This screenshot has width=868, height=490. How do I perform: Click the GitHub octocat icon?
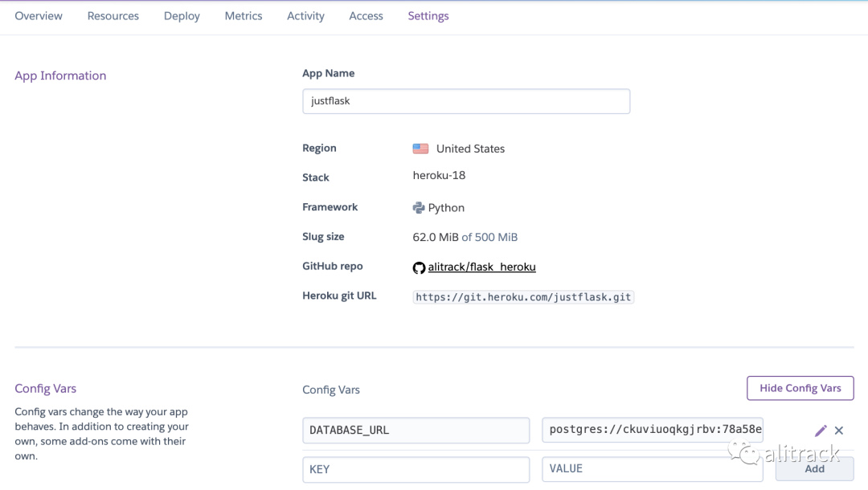coord(419,267)
